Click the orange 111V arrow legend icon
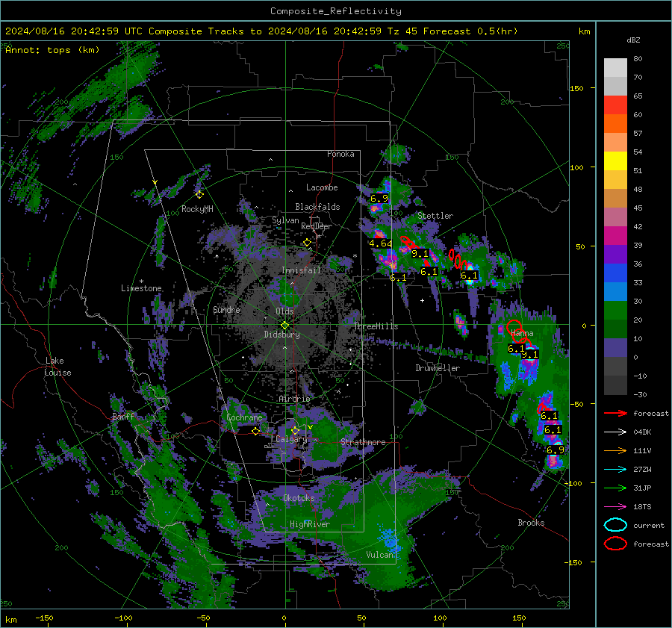Viewport: 672px width, 628px height. tap(615, 450)
